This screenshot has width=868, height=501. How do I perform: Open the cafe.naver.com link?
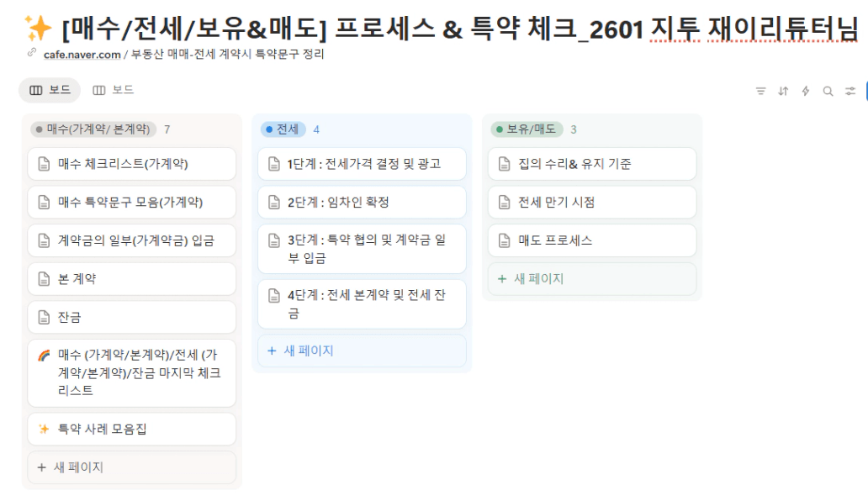tap(82, 54)
